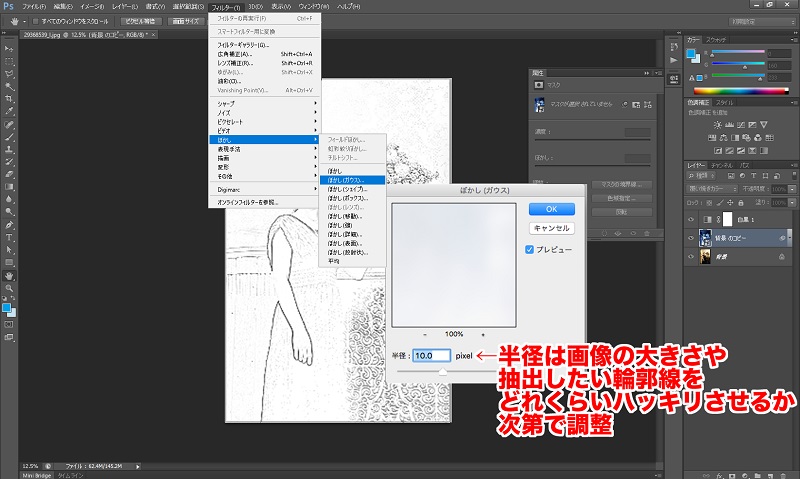800x479 pixels.
Task: Click the Gaussian Blur preview area
Action: pyautogui.click(x=454, y=265)
